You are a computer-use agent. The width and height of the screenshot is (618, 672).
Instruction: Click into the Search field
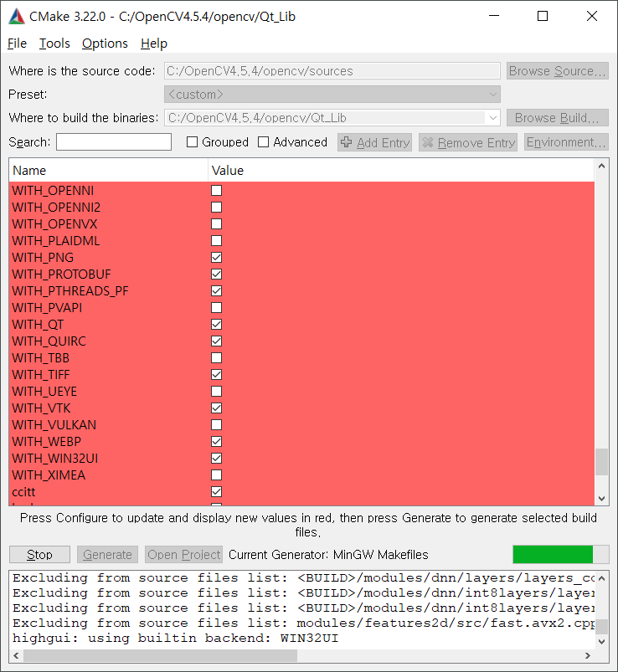(114, 142)
